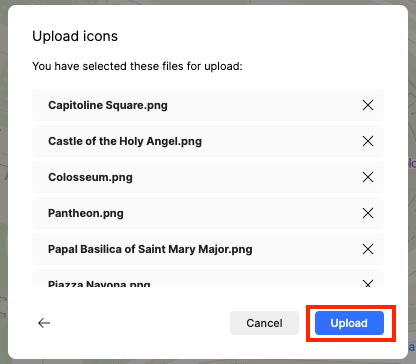416x364 pixels.
Task: Go back with the left arrow icon
Action: coord(44,323)
